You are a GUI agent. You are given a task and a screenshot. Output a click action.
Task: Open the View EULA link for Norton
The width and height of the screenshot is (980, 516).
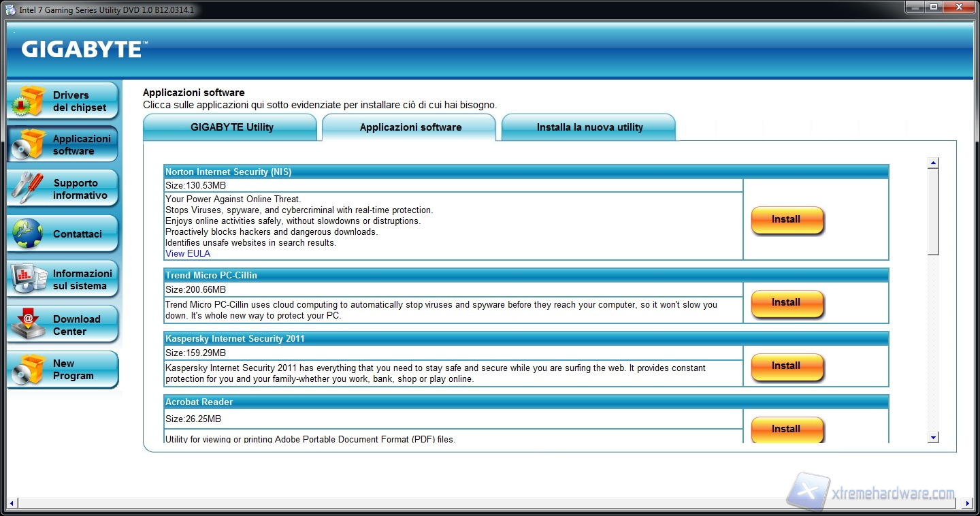pyautogui.click(x=188, y=253)
